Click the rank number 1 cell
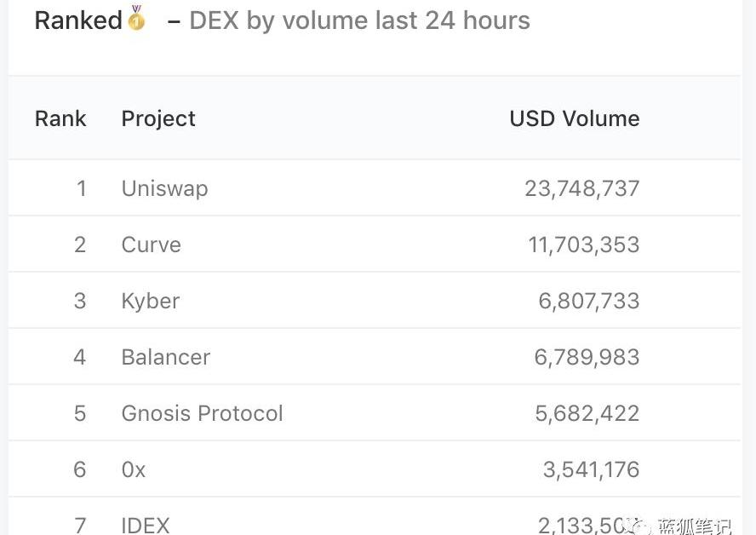Image resolution: width=756 pixels, height=535 pixels. point(81,188)
